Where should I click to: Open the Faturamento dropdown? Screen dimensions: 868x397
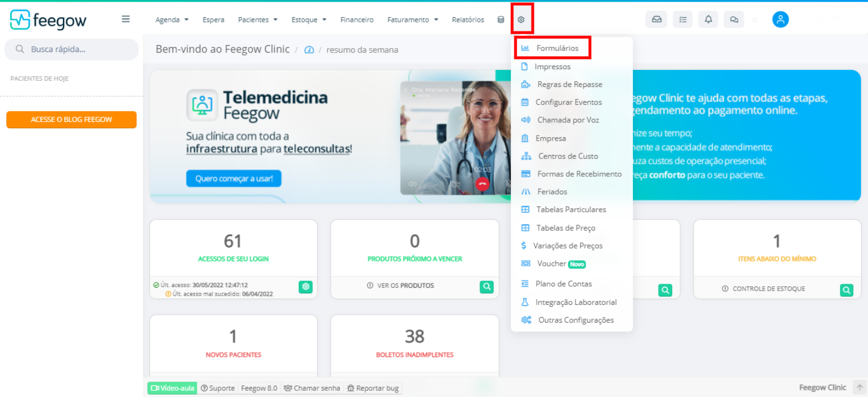[413, 19]
